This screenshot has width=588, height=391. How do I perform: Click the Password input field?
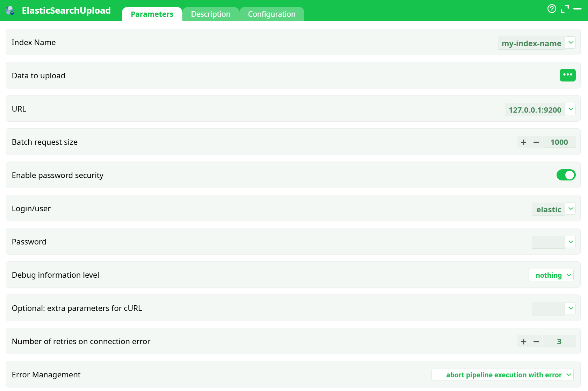(x=547, y=241)
